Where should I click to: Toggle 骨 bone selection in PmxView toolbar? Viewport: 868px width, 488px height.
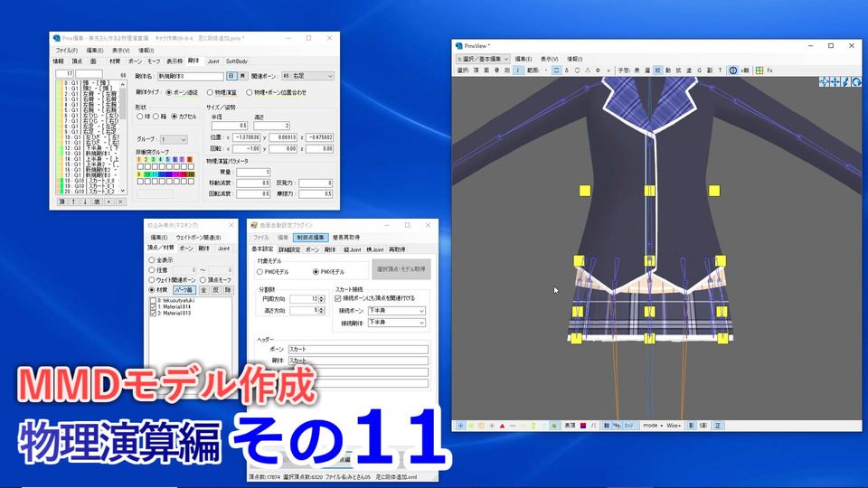click(x=496, y=70)
